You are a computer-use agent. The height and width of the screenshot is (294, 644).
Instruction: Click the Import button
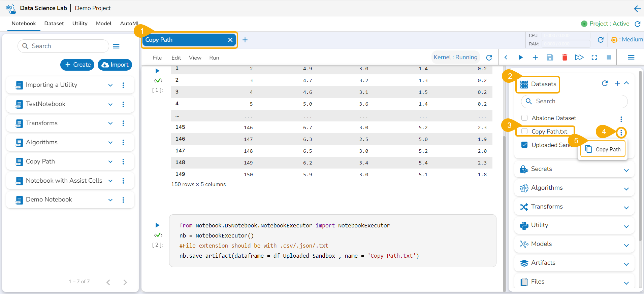115,65
